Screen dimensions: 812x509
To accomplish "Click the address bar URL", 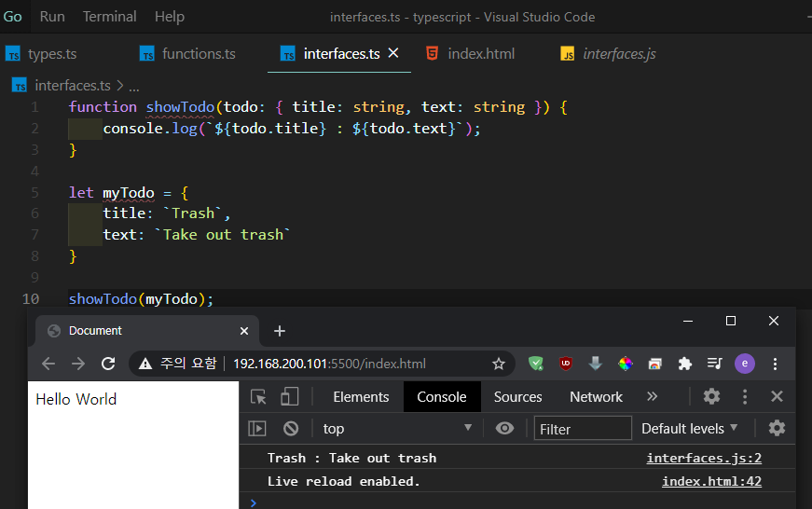I will point(329,364).
